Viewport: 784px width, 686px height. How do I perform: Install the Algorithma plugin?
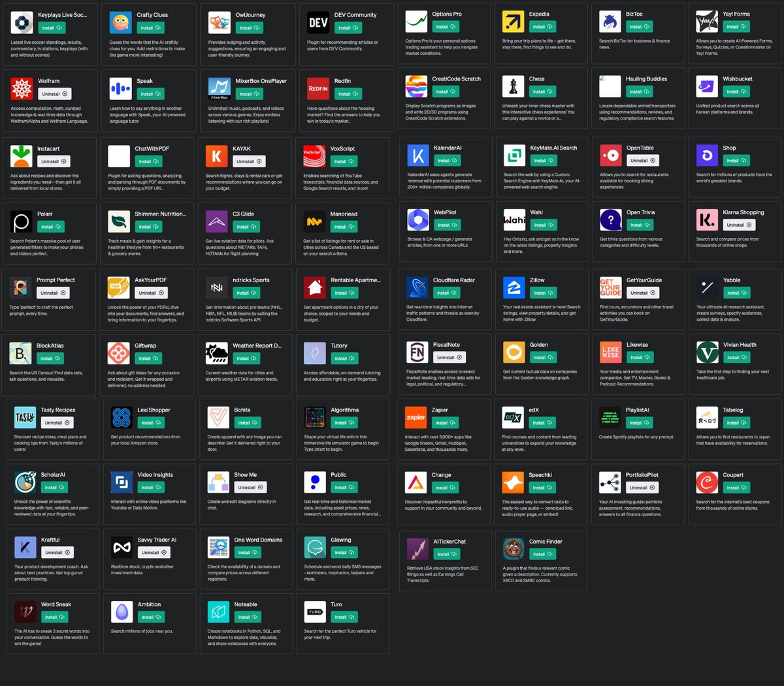(344, 423)
